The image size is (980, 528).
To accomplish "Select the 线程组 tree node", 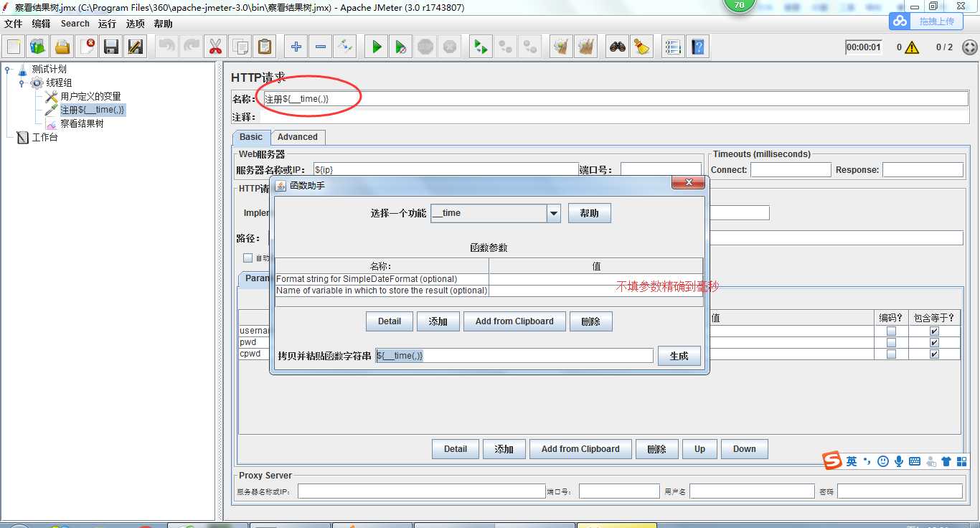I will coord(59,83).
